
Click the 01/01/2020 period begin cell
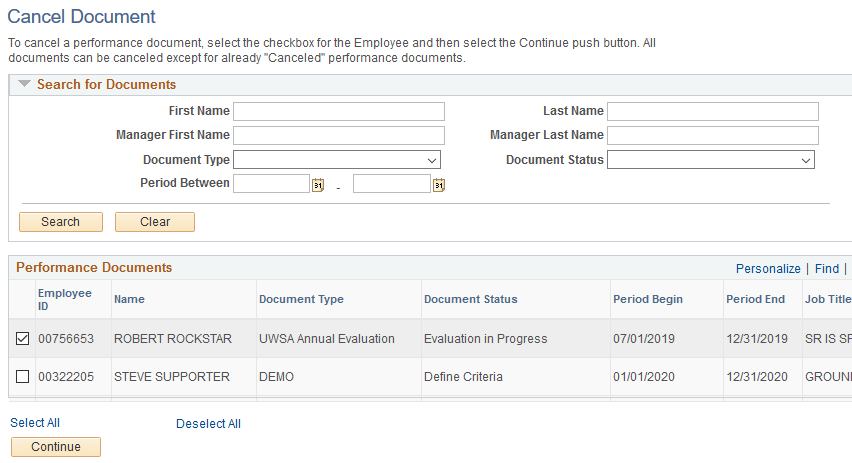tap(644, 377)
